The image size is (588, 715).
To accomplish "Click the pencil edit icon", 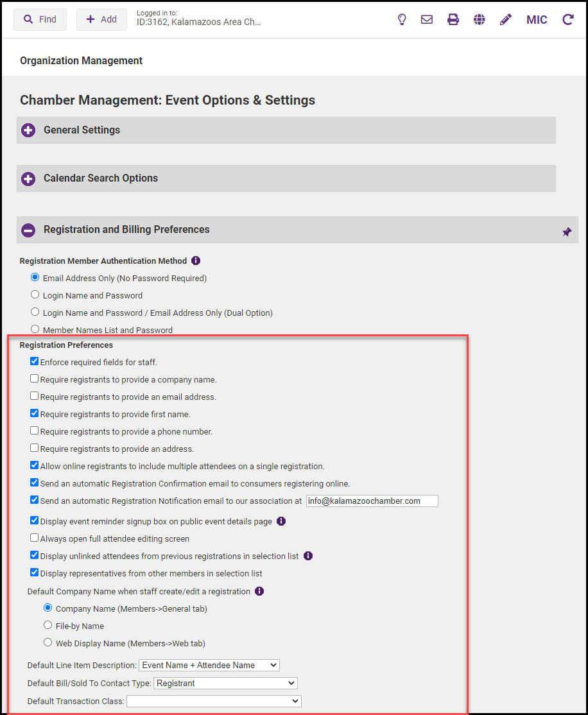I will pos(506,19).
